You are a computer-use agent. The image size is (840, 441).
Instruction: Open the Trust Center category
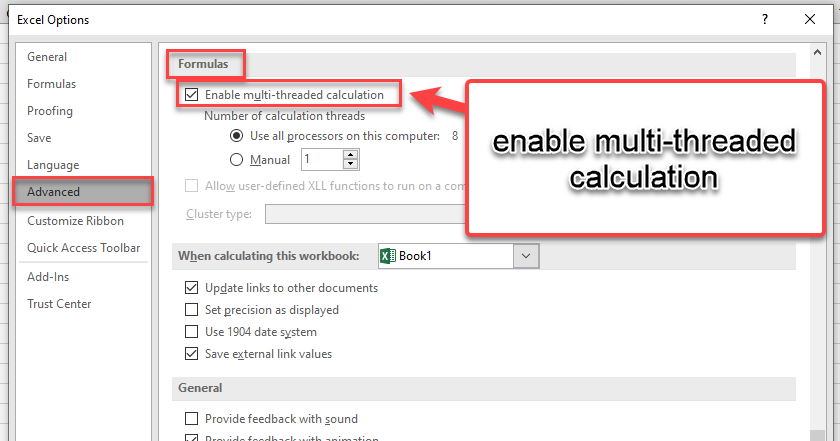click(x=59, y=304)
